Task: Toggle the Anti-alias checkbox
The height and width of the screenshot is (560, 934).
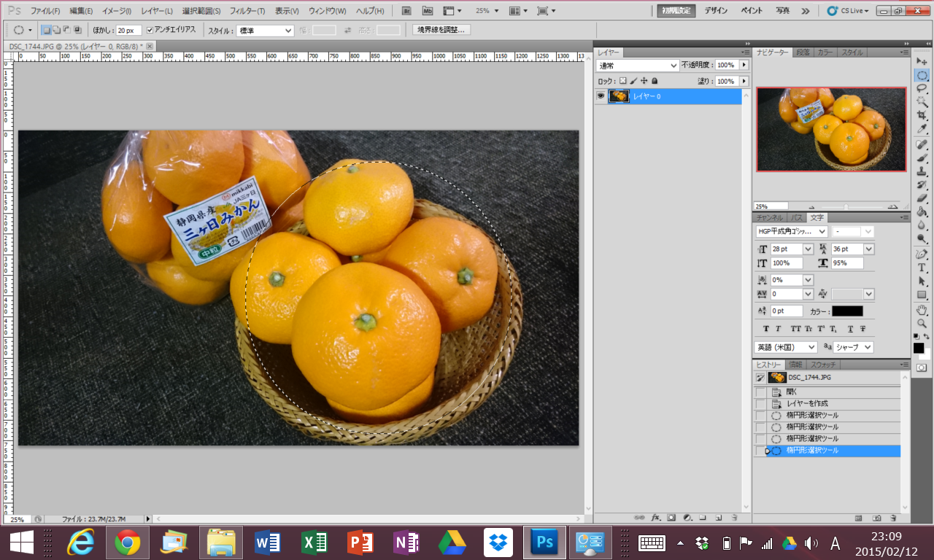Action: pos(150,30)
